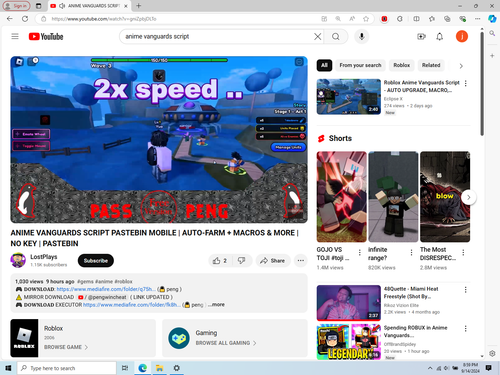Open File Explorer from the taskbar
Viewport: 500px width, 375px height.
[x=159, y=368]
